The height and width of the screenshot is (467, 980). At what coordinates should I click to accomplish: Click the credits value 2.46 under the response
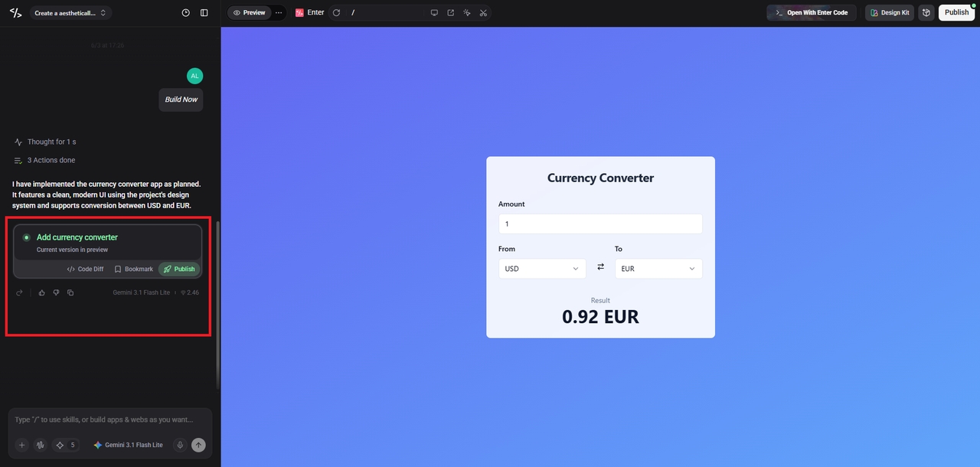click(x=189, y=292)
